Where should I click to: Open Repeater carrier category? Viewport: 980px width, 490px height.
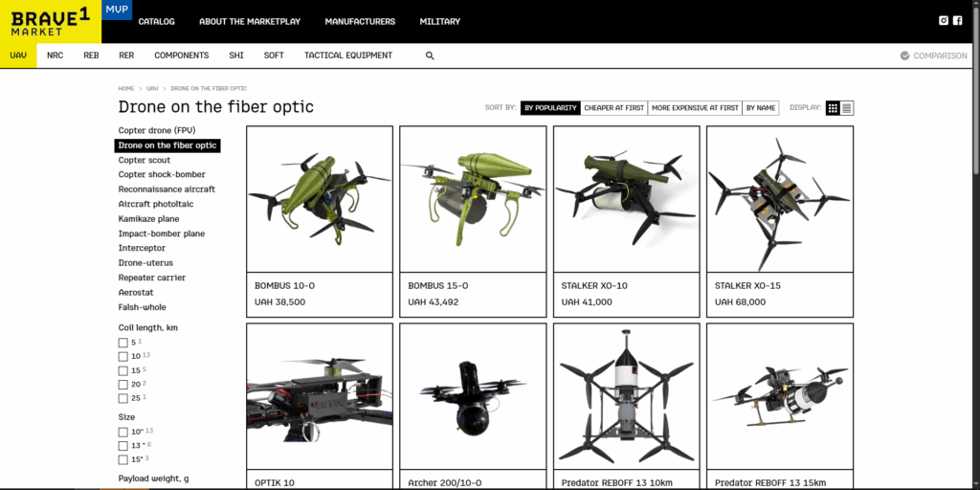tap(152, 278)
